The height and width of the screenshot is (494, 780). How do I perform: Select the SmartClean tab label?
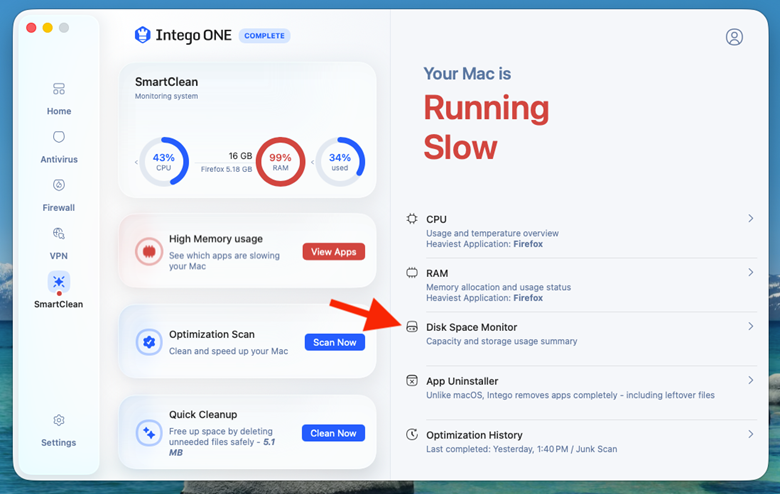coord(59,304)
